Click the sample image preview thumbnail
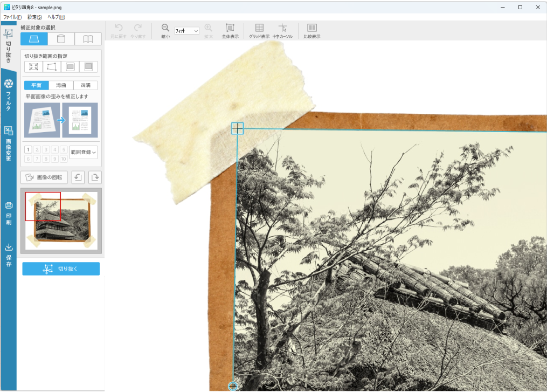 point(61,221)
